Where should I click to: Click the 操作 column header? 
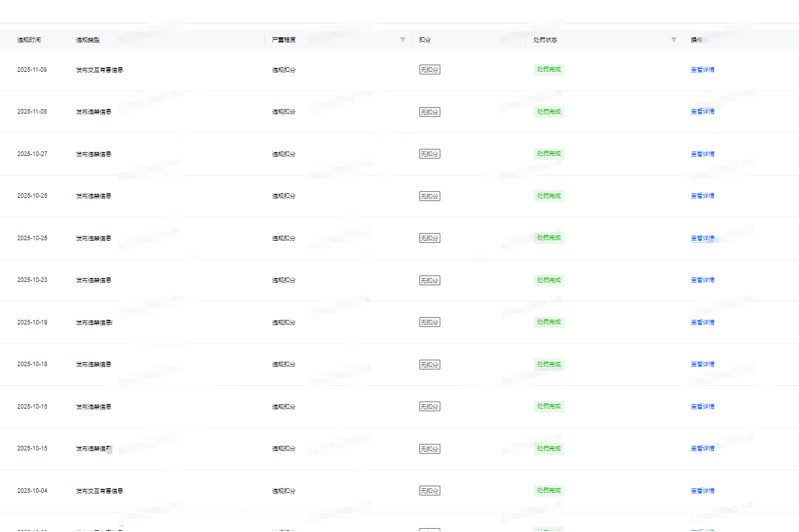[x=696, y=40]
